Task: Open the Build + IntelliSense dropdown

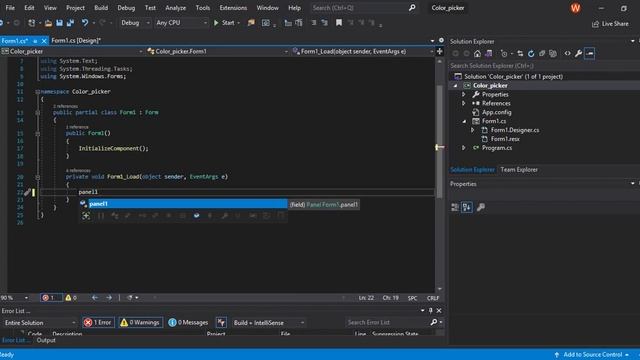Action: 269,322
